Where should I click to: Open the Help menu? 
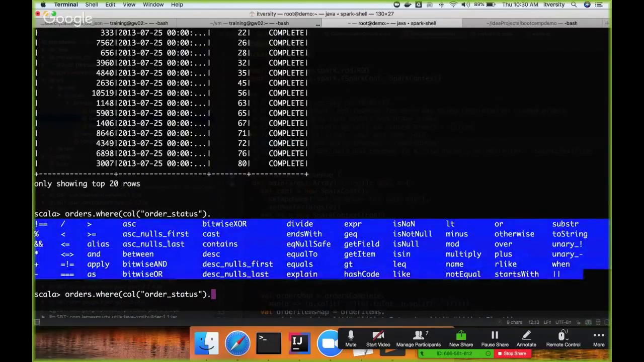177,5
